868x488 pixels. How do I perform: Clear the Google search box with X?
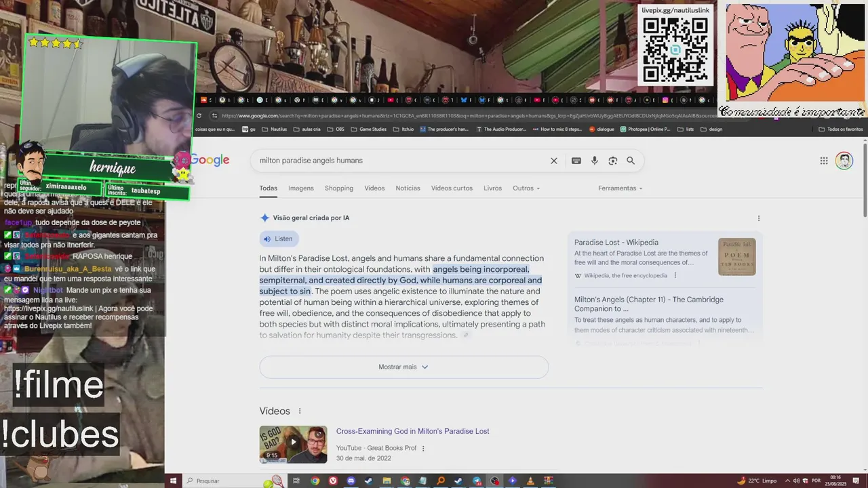553,161
